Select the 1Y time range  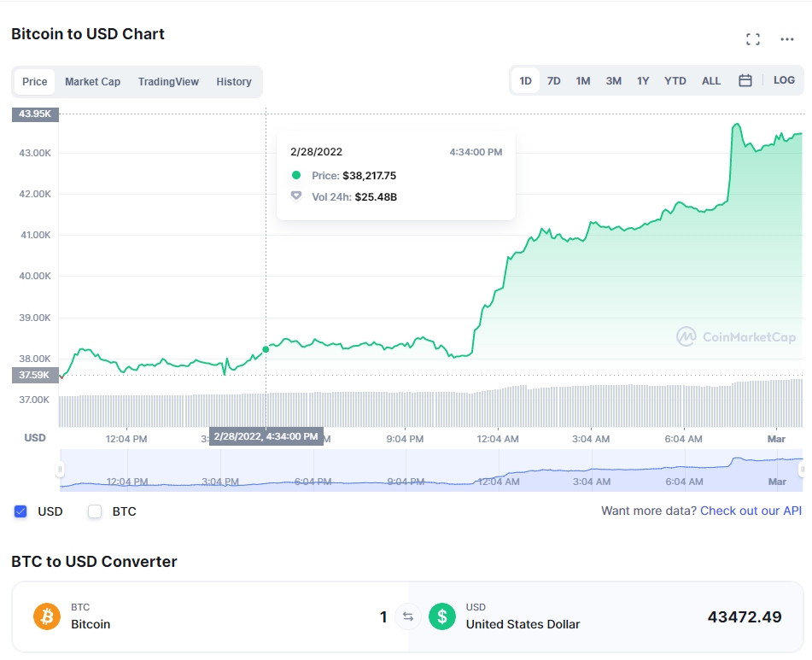[643, 81]
